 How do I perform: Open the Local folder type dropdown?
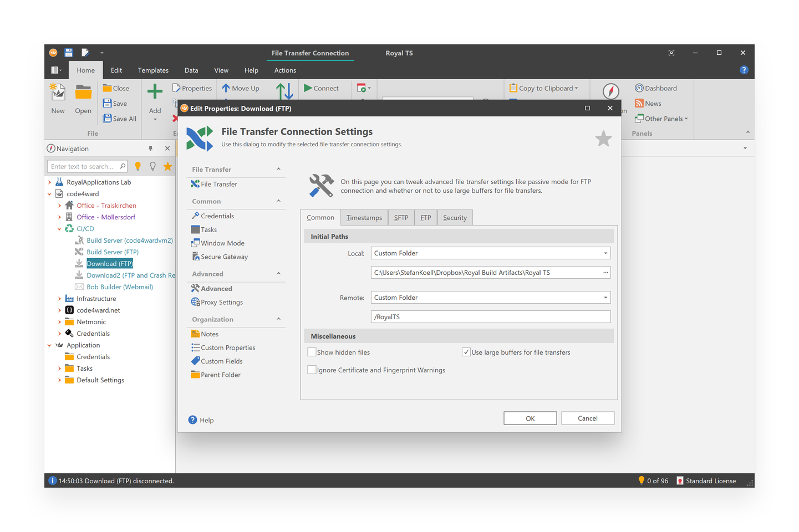pos(604,253)
